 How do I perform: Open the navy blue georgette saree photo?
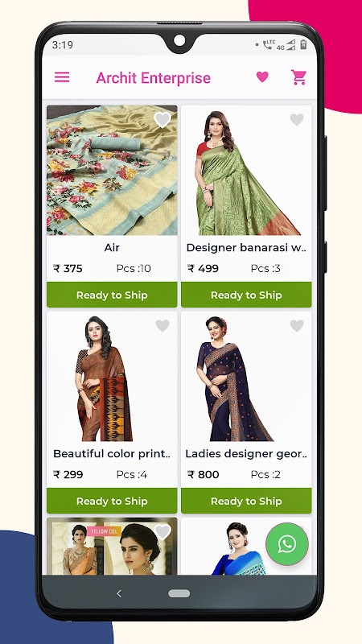coord(246,377)
